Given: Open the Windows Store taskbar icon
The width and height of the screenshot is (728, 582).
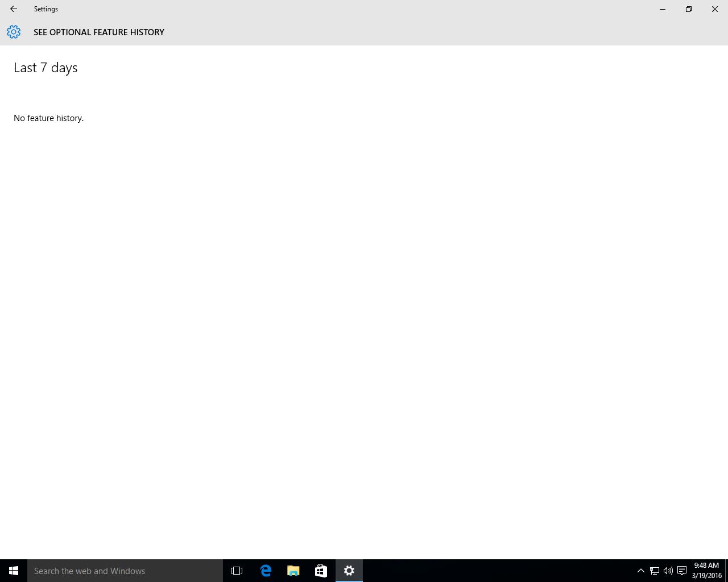Looking at the screenshot, I should pyautogui.click(x=321, y=571).
